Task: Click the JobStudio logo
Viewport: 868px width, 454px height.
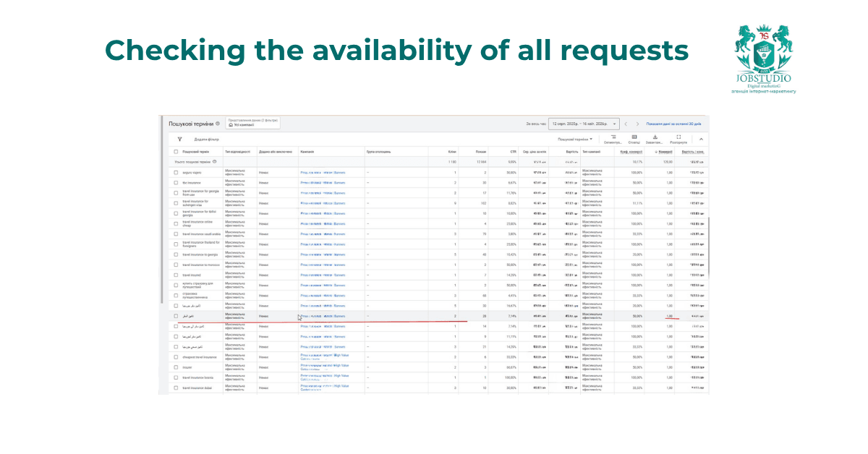Action: [x=763, y=59]
